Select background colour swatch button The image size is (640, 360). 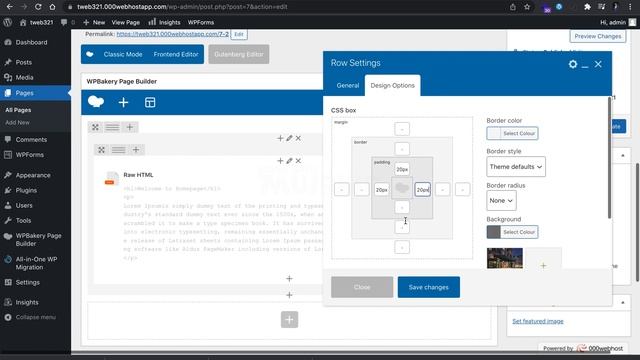[x=512, y=232]
